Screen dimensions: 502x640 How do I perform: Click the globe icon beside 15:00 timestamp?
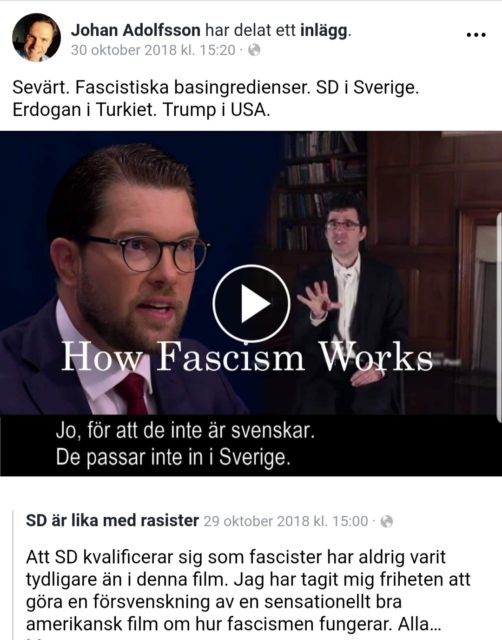click(386, 521)
